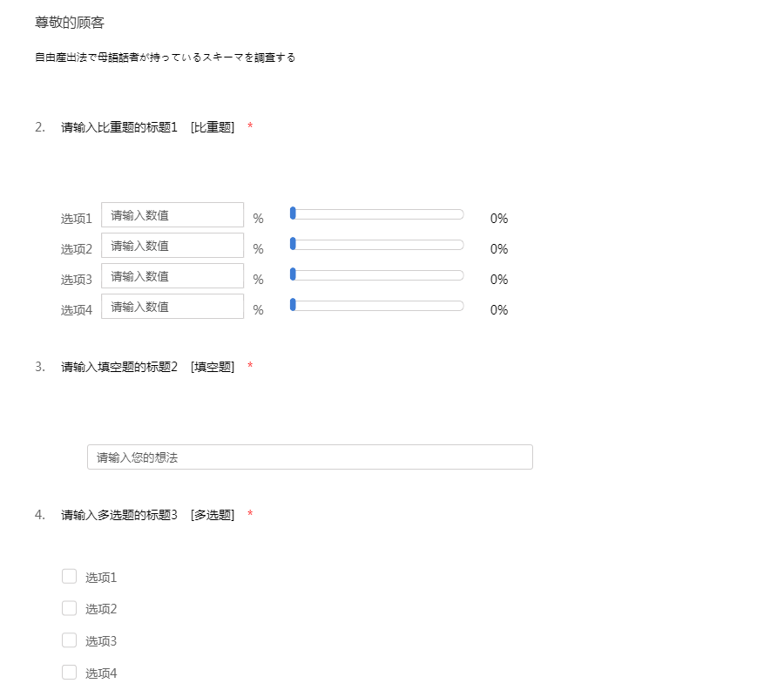Select the 选项4 percentage number input field
The image size is (784, 697).
pyautogui.click(x=172, y=307)
